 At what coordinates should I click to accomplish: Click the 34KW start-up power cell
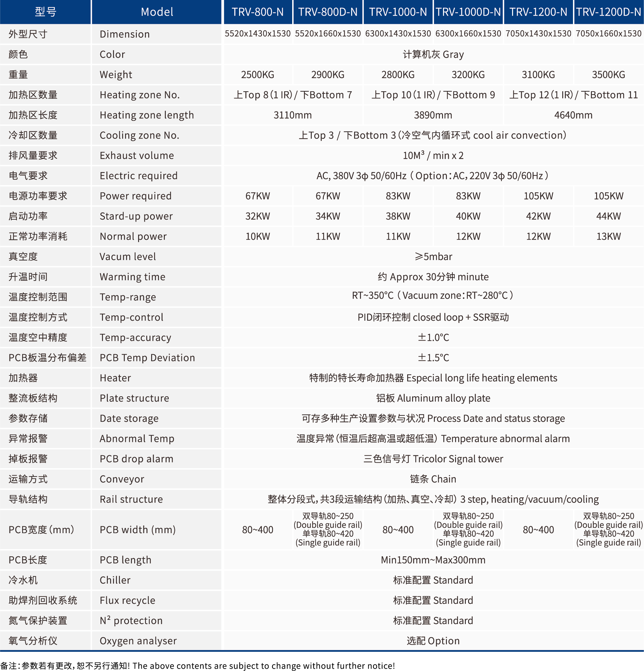[328, 216]
